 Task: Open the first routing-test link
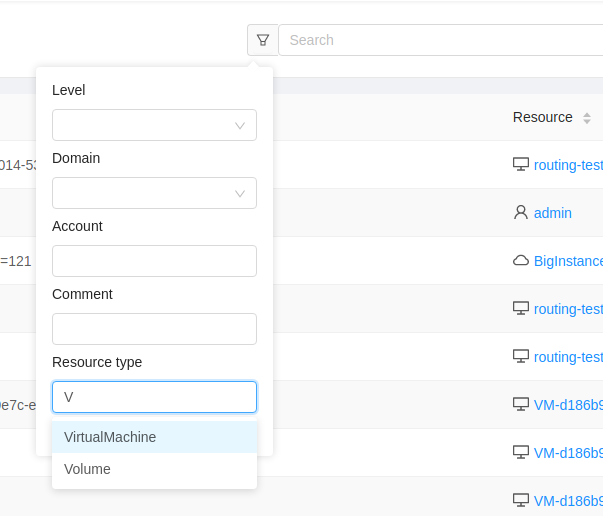tap(568, 165)
